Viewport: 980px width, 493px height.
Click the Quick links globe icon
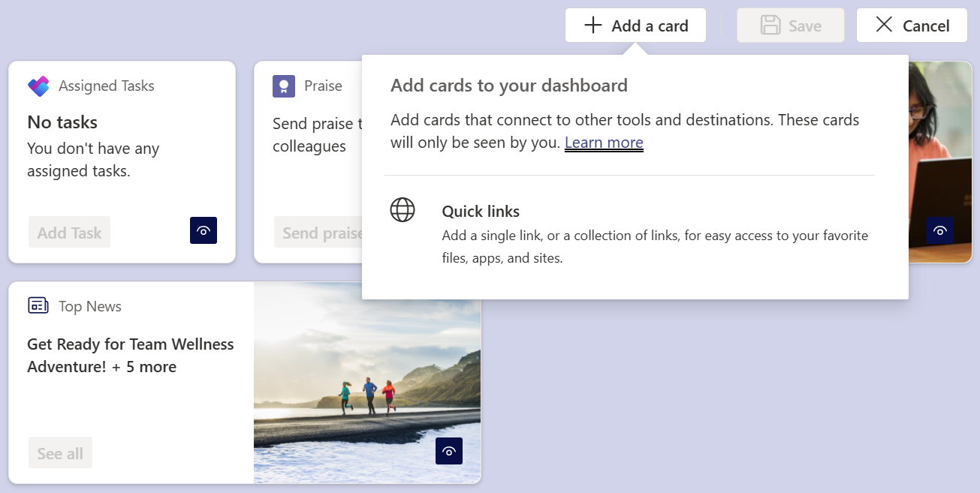tap(403, 209)
